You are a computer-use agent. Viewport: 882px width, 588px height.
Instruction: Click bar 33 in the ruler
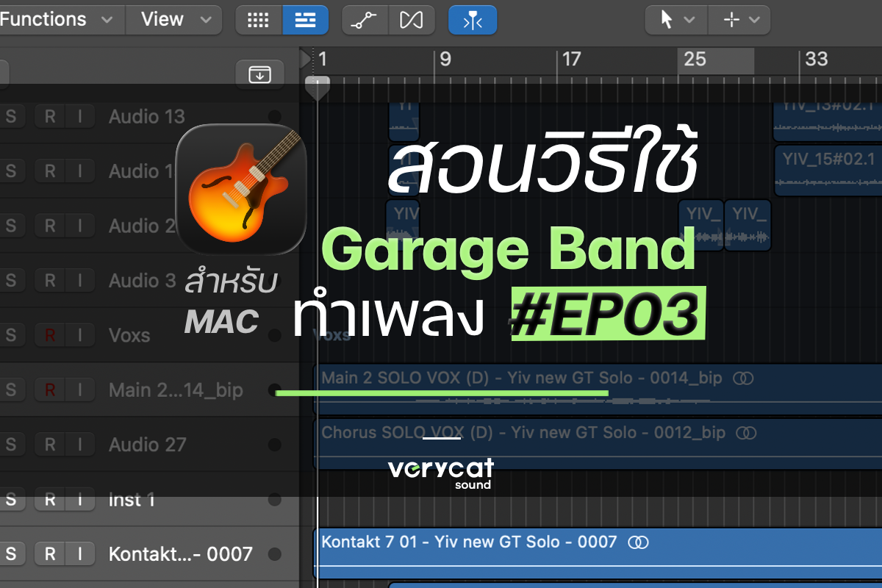[x=816, y=60]
